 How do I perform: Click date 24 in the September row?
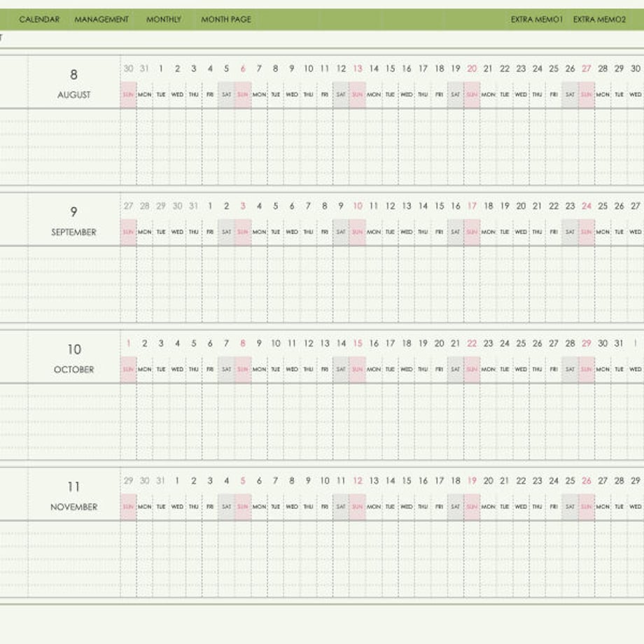tap(587, 206)
